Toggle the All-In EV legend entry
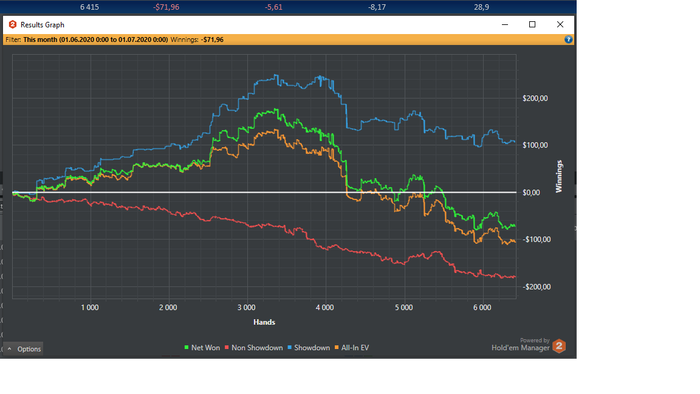The height and width of the screenshot is (394, 700). (x=352, y=348)
